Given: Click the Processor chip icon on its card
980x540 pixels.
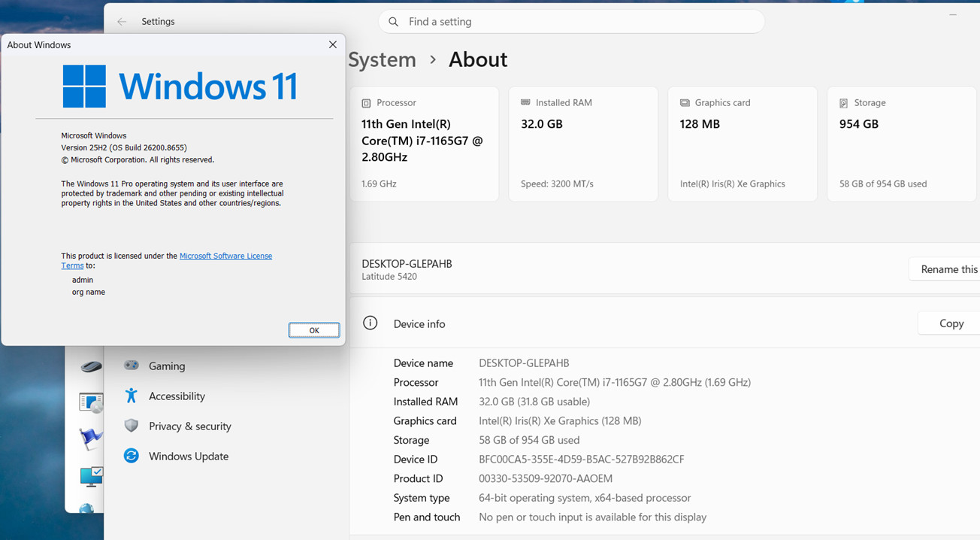Looking at the screenshot, I should (x=366, y=103).
